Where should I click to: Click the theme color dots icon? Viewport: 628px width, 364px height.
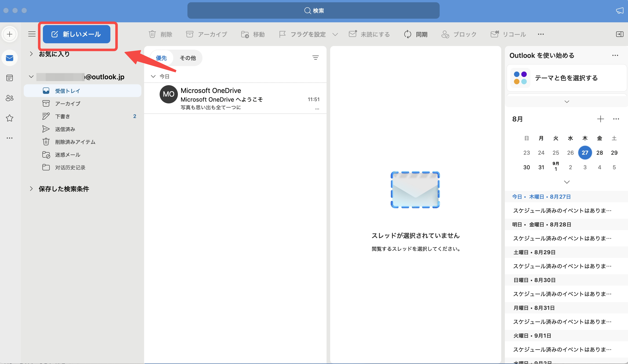pos(520,78)
